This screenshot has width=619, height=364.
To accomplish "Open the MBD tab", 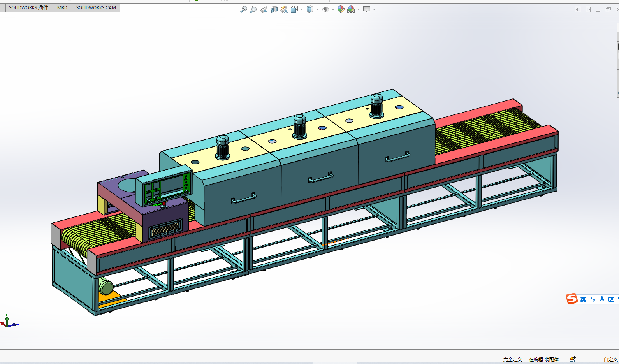I will coord(62,7).
